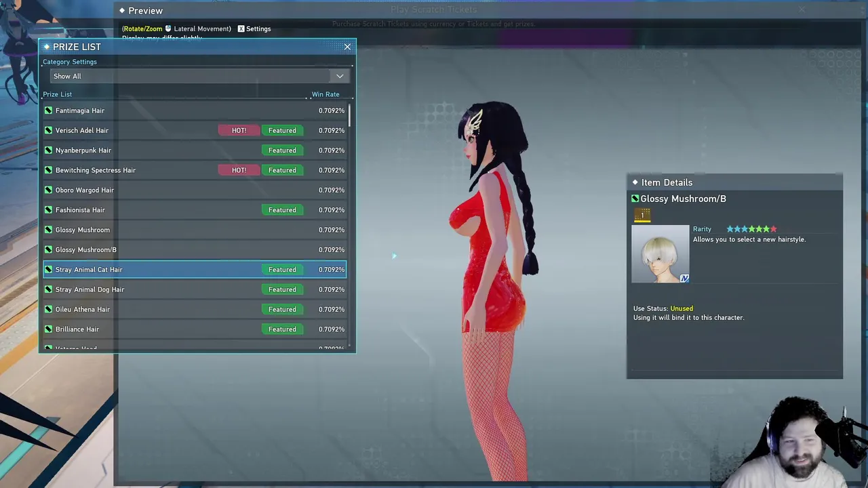Click the green icon beside Verisch Adel Hair
Image resolution: width=868 pixels, height=488 pixels.
48,130
